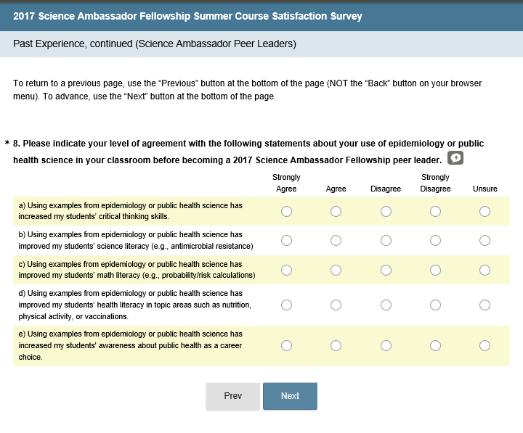Choose Disagree for statement e career awareness
This screenshot has width=523, height=433.
coord(386,346)
